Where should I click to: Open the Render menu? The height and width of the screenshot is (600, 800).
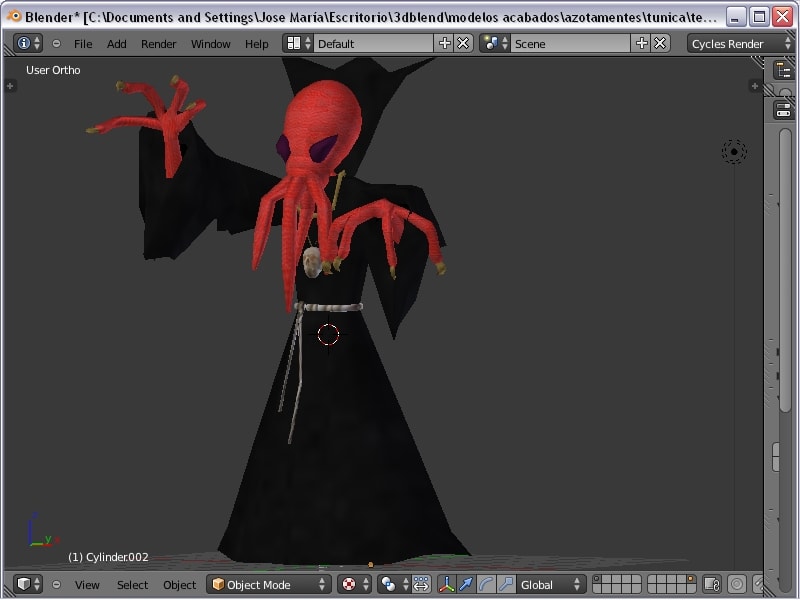[158, 43]
